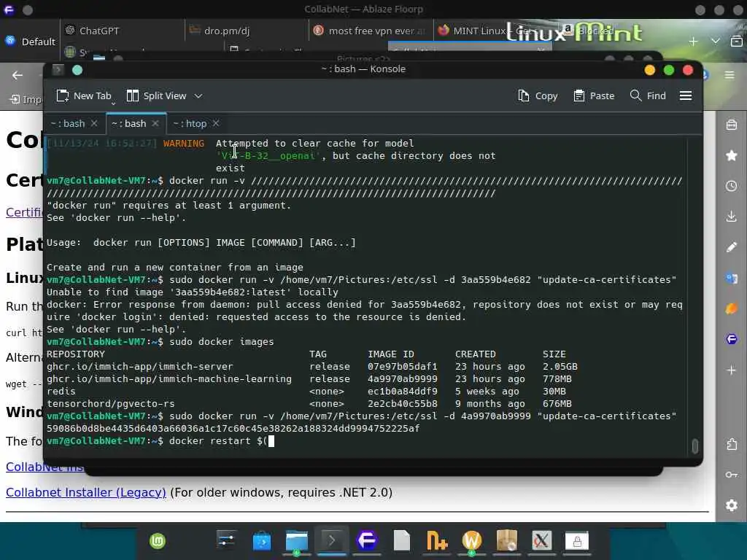Open the Linux Mint start menu in taskbar

158,541
